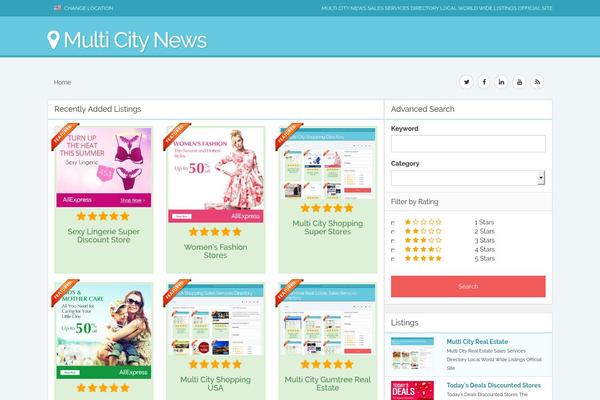600x400 pixels.
Task: Click the Multi City News site title
Action: coord(135,40)
